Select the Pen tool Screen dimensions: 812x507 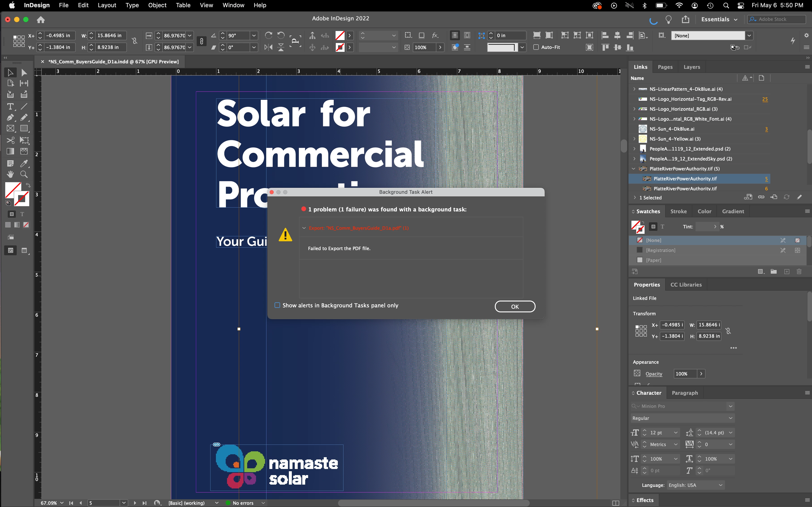(x=10, y=117)
